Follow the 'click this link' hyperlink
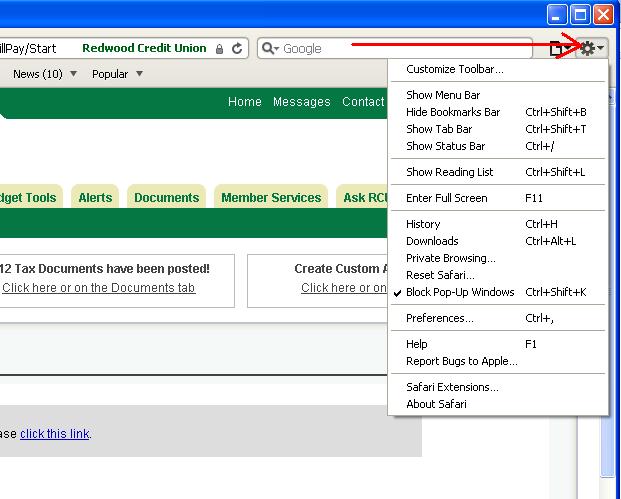Image resolution: width=621 pixels, height=499 pixels. (55, 434)
